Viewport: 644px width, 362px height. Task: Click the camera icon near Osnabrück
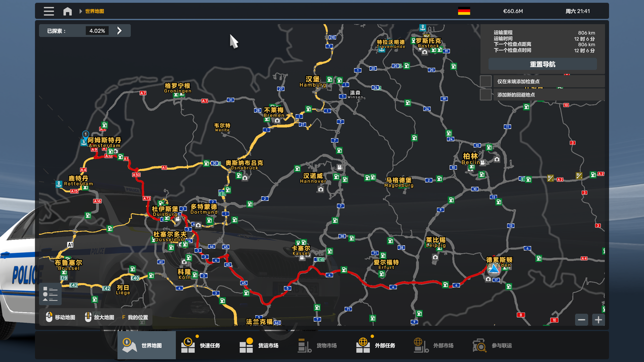245,177
